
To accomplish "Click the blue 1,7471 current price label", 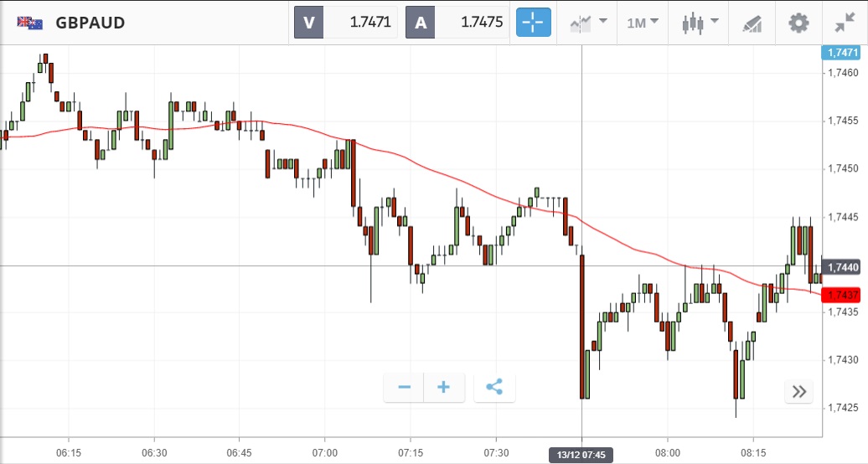I will pyautogui.click(x=843, y=53).
